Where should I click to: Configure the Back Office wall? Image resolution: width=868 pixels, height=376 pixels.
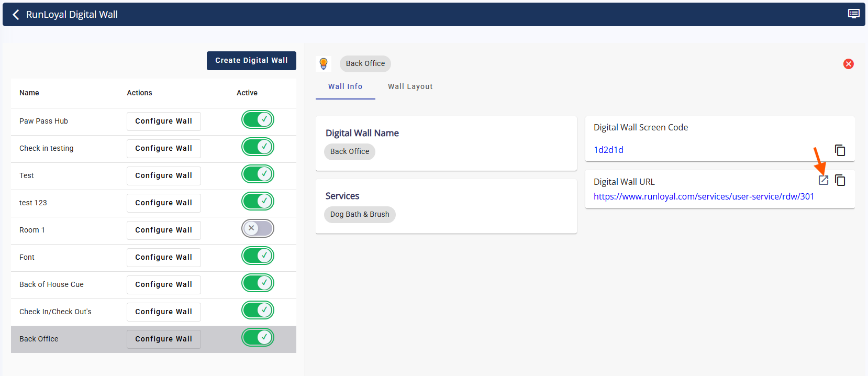(x=164, y=339)
